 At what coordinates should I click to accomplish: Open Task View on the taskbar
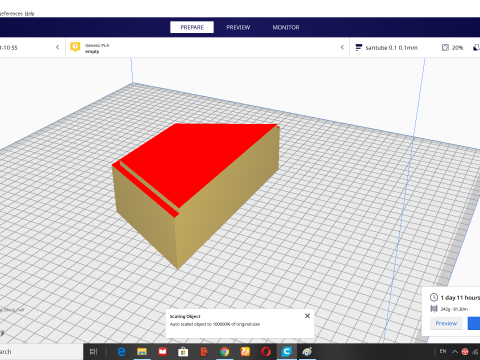click(94, 351)
